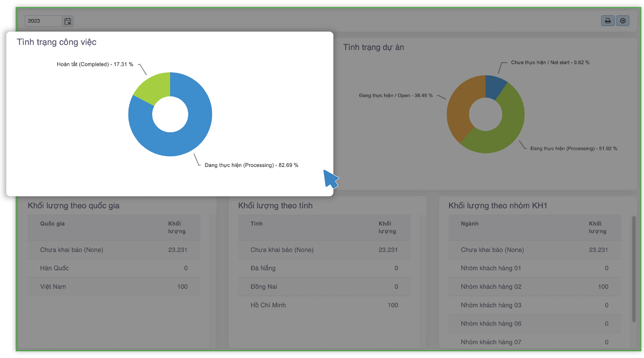The width and height of the screenshot is (644, 358).
Task: Click the value 100 in Hồ Chí Minh row
Action: (393, 305)
